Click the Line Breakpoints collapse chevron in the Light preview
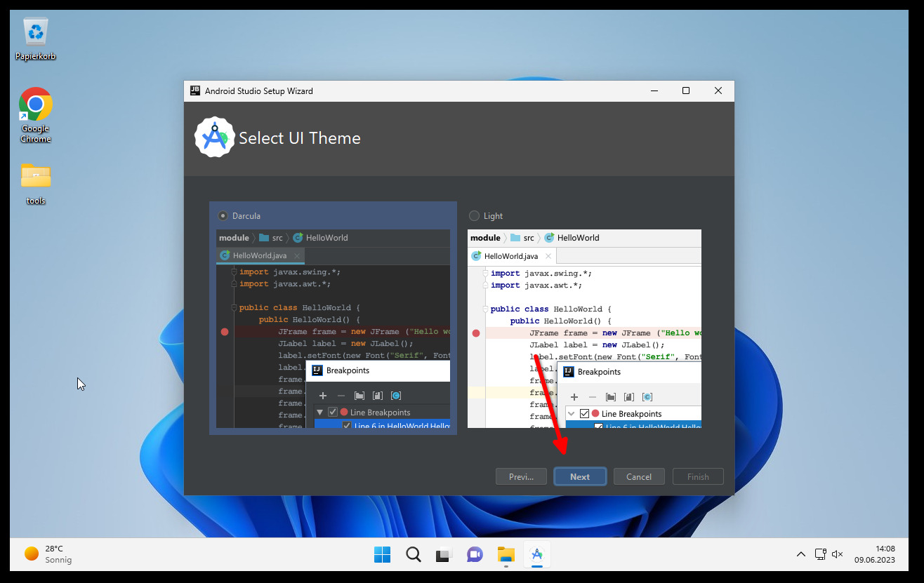 [572, 414]
